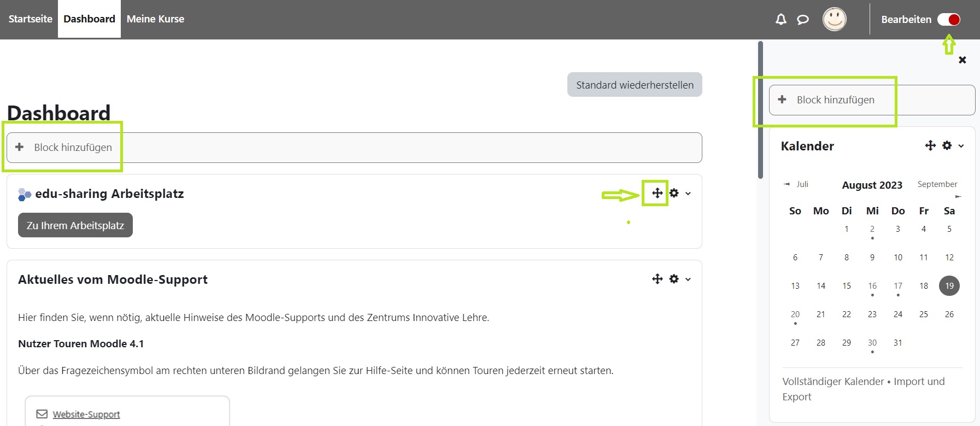
Task: Switch to Meine Kurse tab
Action: (155, 19)
